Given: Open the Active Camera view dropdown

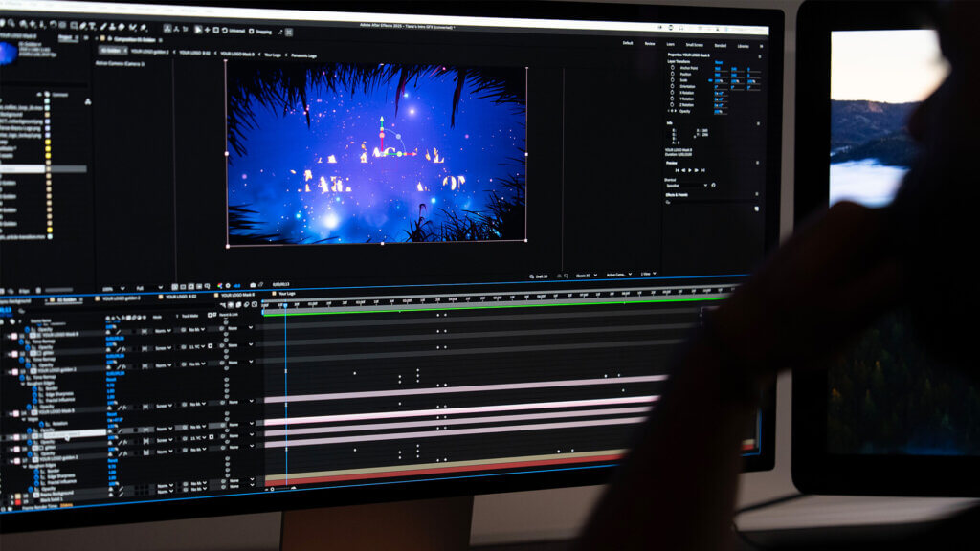Looking at the screenshot, I should tap(618, 275).
